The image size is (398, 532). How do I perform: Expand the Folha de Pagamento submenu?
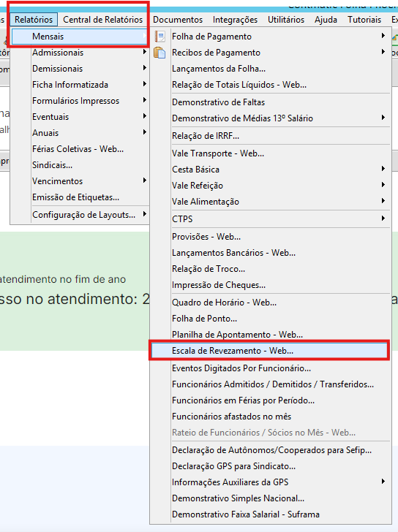click(271, 37)
